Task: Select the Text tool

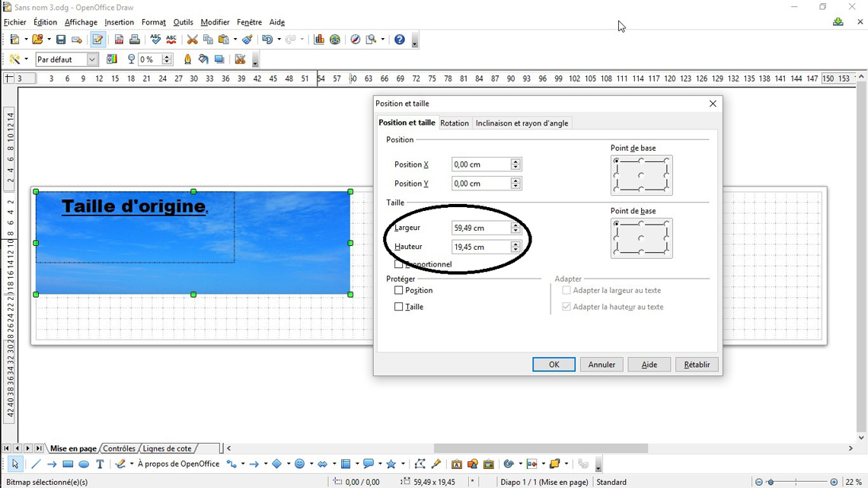Action: coord(100,464)
